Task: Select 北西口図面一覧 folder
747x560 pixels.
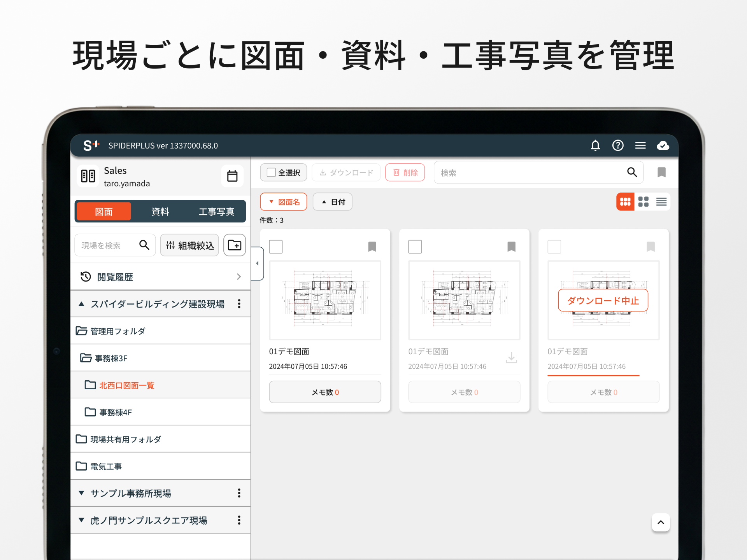Action: [160, 385]
